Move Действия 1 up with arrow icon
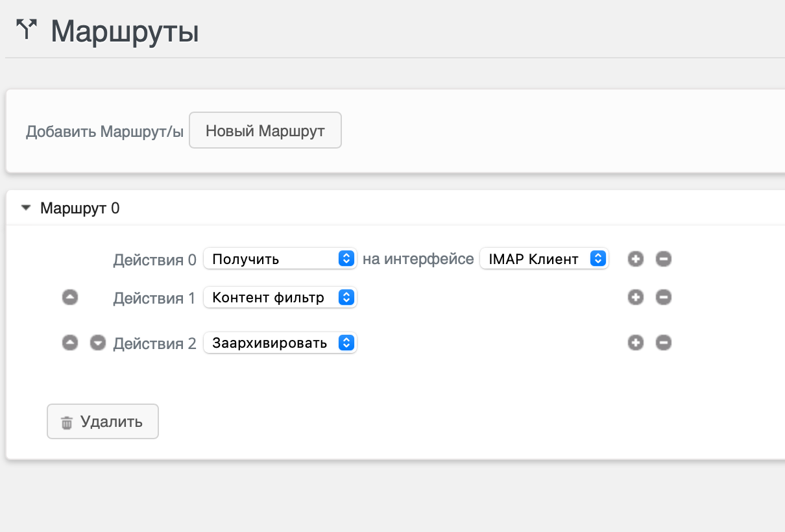The height and width of the screenshot is (532, 785). [70, 298]
